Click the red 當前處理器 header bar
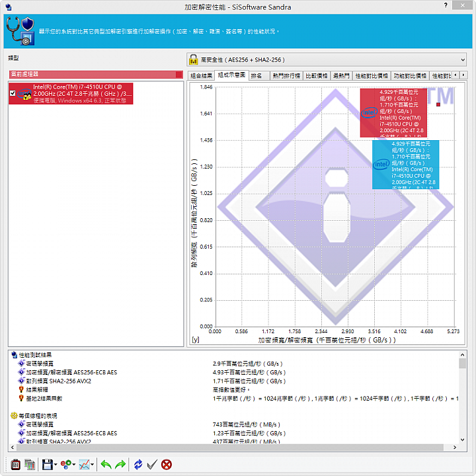This screenshot has width=476, height=476. coord(96,74)
